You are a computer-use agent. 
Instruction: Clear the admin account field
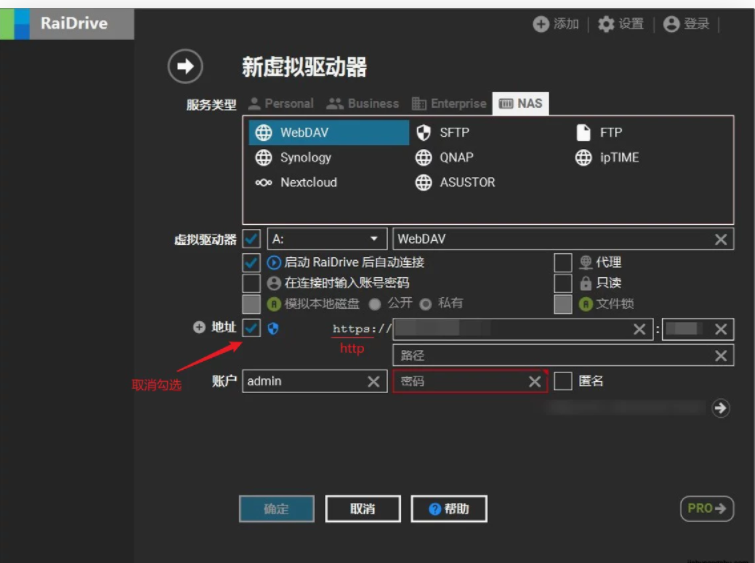pos(373,382)
